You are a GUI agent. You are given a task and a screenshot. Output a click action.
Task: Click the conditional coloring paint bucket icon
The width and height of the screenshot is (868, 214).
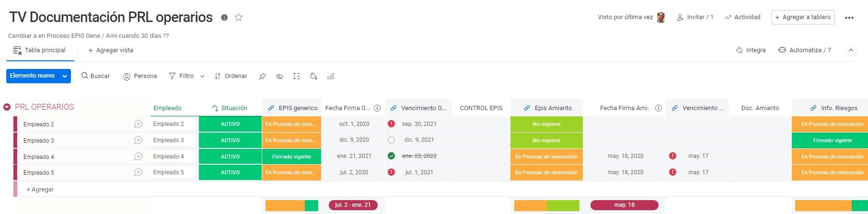click(313, 77)
